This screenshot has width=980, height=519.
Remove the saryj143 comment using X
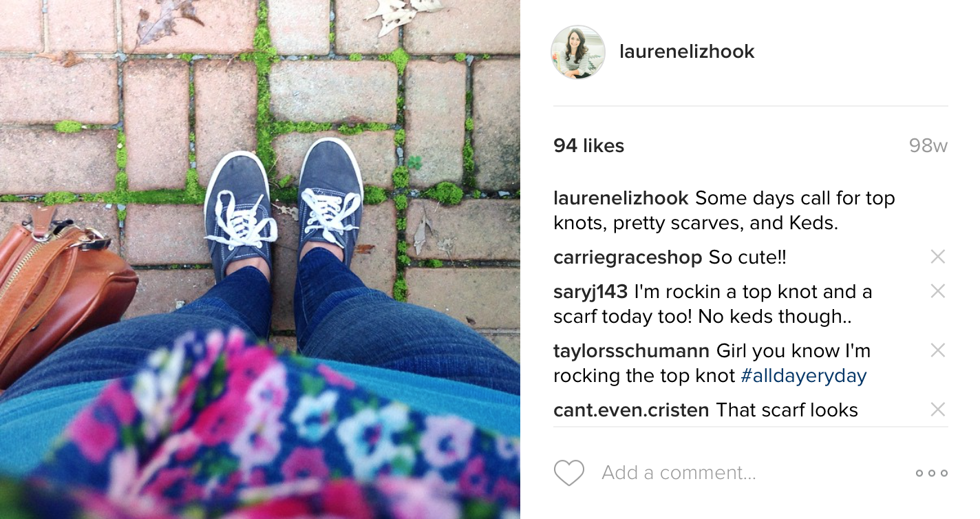[x=937, y=291]
